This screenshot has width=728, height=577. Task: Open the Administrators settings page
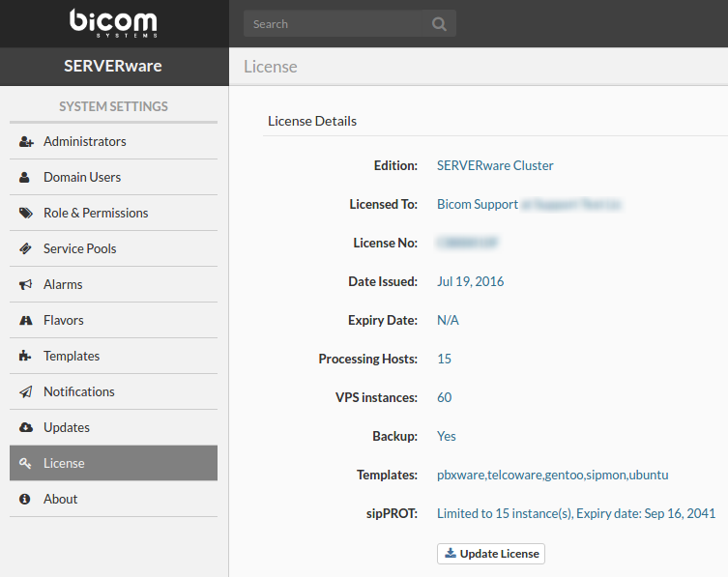click(85, 142)
